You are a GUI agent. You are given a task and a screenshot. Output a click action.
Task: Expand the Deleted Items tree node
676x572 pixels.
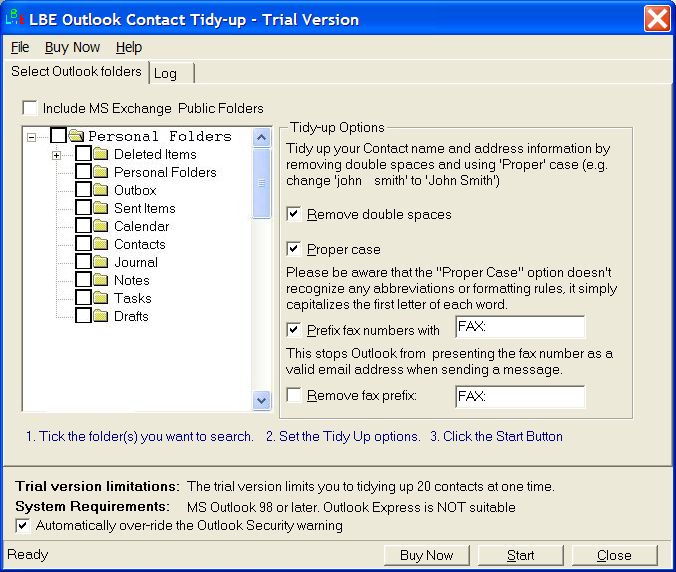pos(57,154)
